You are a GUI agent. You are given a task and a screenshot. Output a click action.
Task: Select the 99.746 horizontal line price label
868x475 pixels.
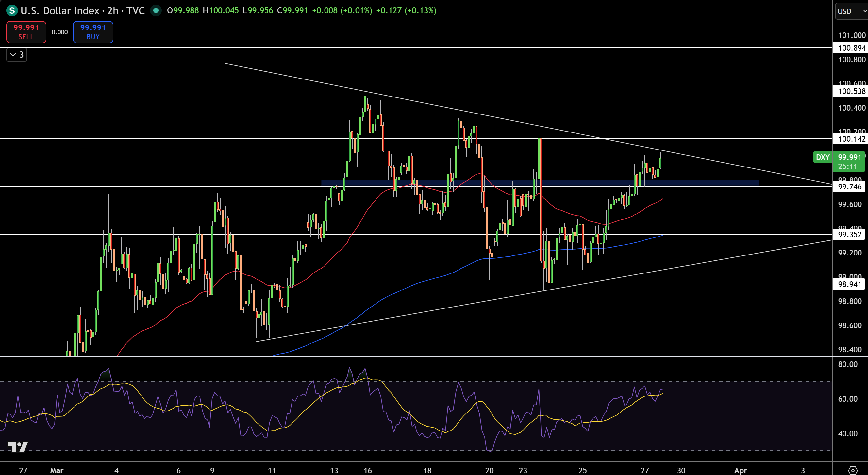click(849, 186)
